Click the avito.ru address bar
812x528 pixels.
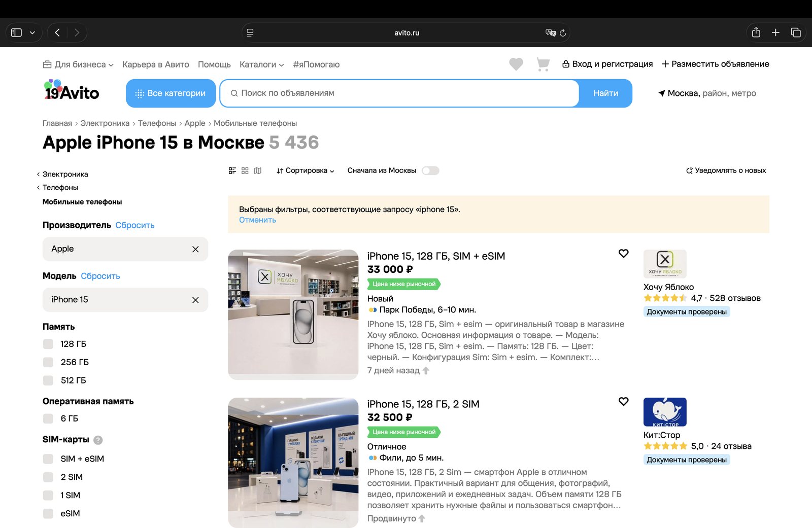(406, 32)
